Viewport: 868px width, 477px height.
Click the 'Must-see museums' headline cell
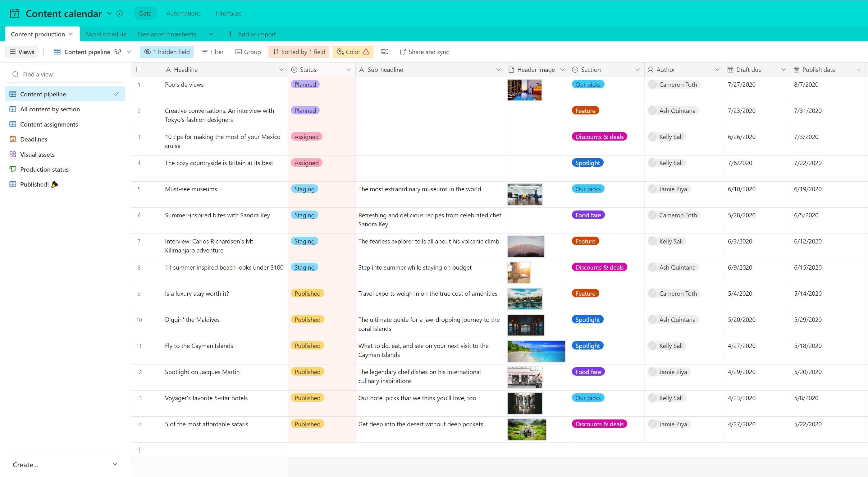tap(210, 194)
